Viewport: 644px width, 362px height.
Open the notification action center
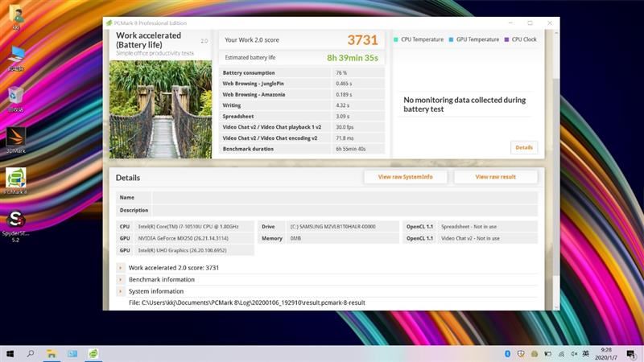tap(631, 354)
